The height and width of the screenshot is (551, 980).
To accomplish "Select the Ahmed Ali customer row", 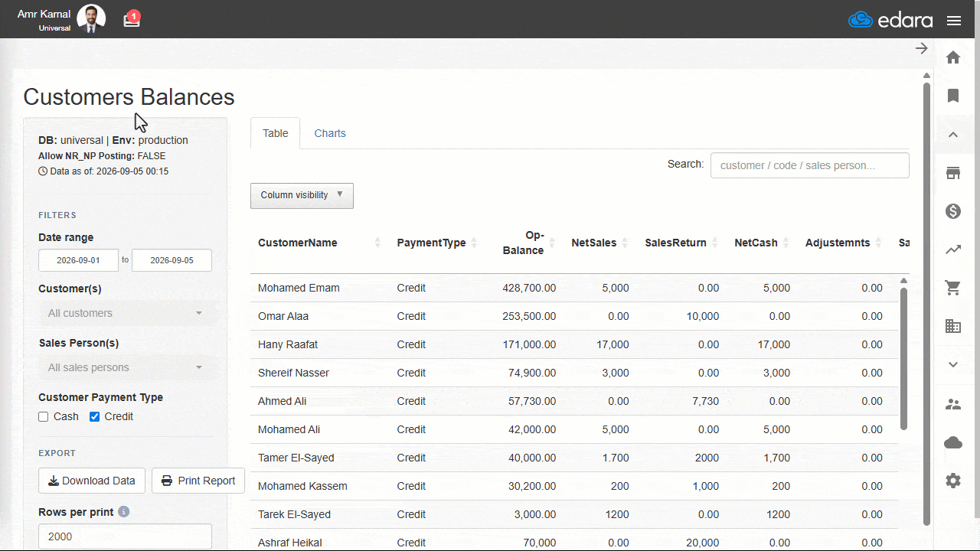I will 574,401.
